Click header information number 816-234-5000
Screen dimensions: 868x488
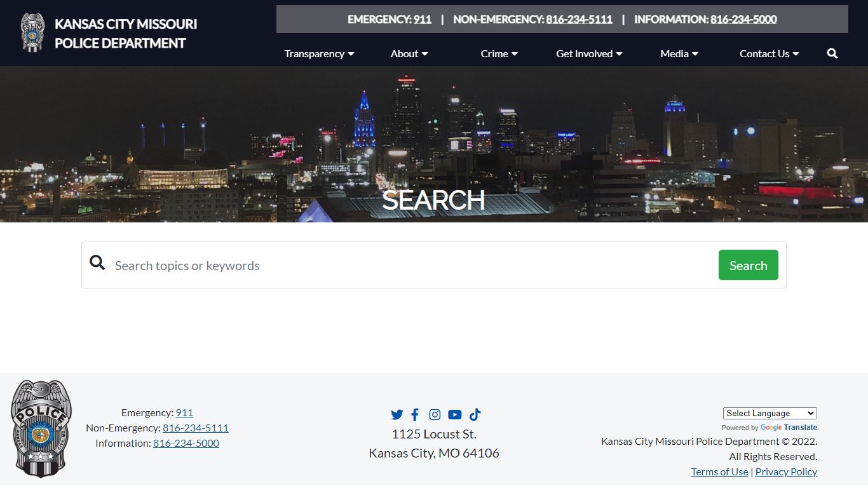coord(743,19)
